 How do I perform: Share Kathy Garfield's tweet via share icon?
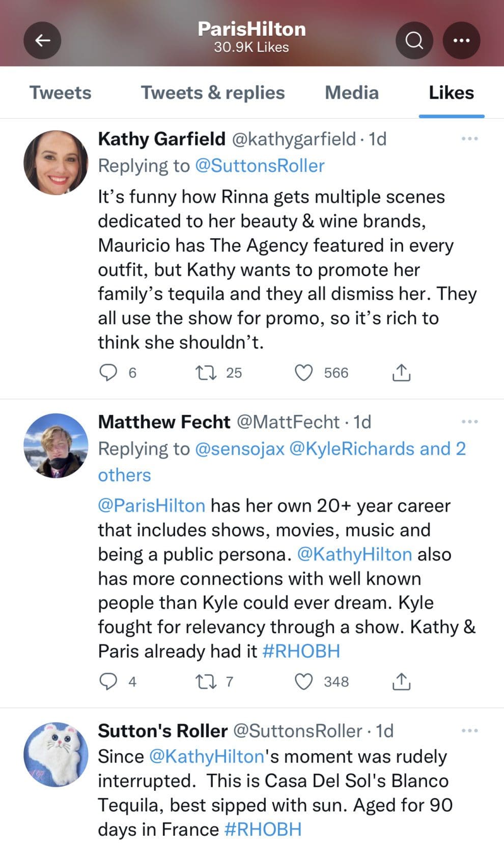pos(402,373)
